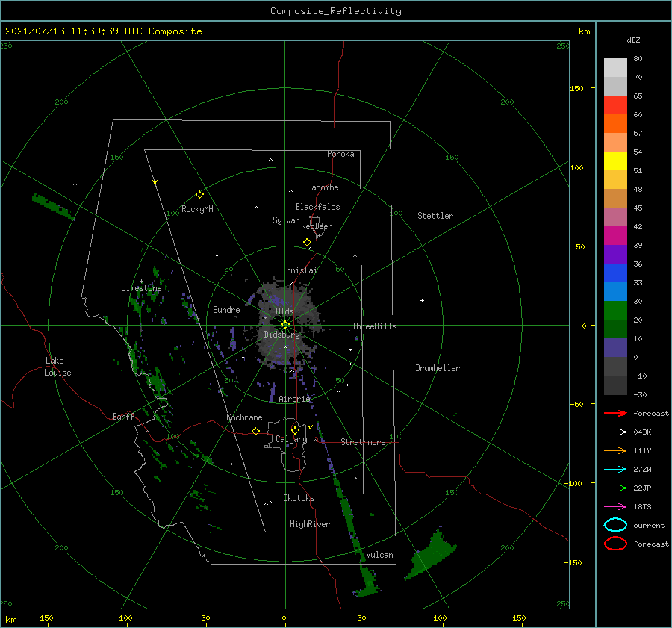672x628 pixels.
Task: Click the Ponoka city label
Action: tap(340, 154)
